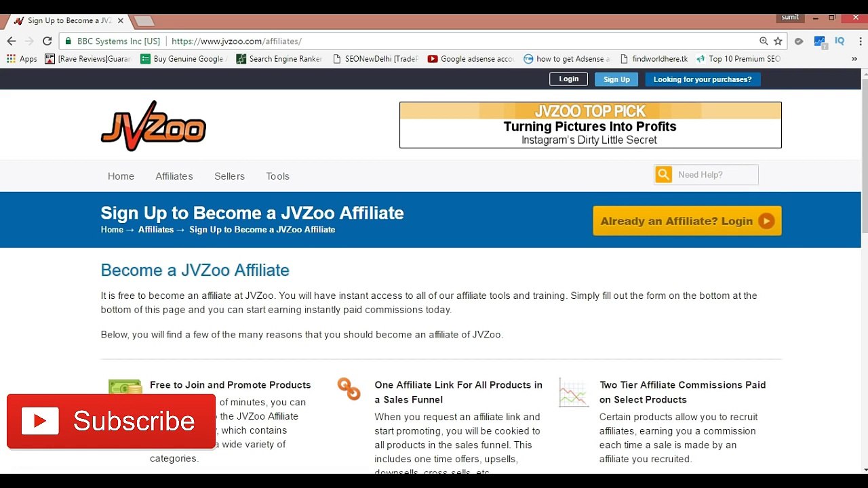Open a new tab with the blank tab button
This screenshot has width=868, height=488.
143,21
